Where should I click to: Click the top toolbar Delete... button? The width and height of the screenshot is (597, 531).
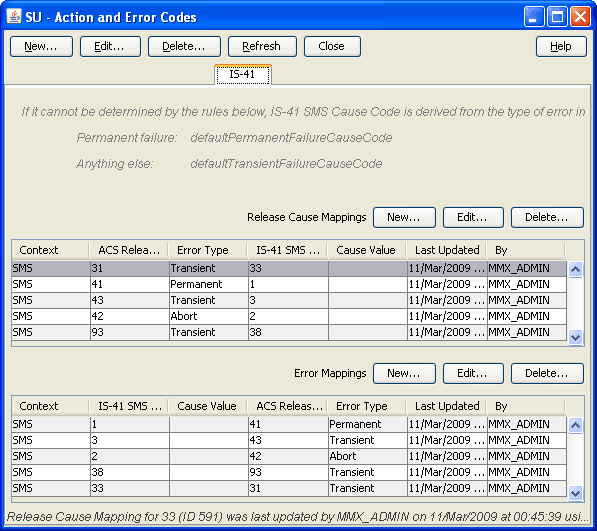tap(184, 46)
